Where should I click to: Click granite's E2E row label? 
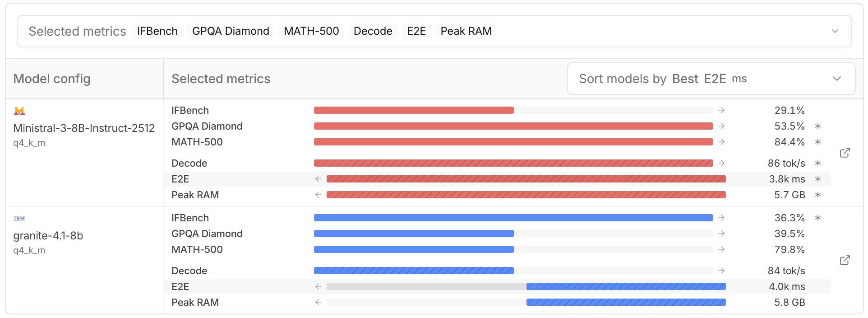pyautogui.click(x=180, y=286)
